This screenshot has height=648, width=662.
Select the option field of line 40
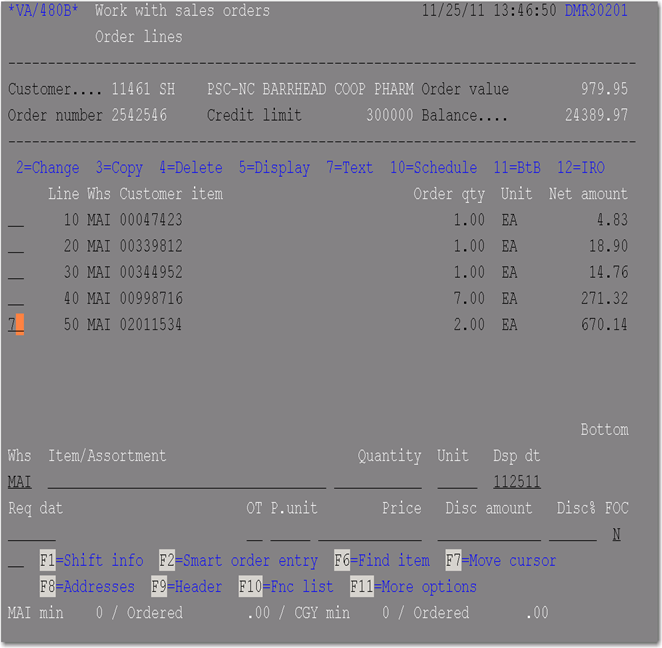[x=16, y=298]
